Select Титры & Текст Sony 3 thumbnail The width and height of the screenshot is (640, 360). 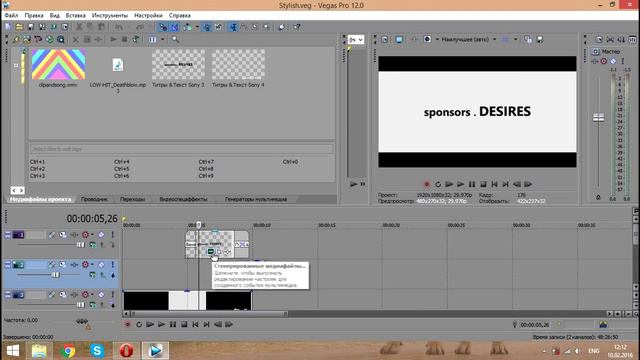178,64
